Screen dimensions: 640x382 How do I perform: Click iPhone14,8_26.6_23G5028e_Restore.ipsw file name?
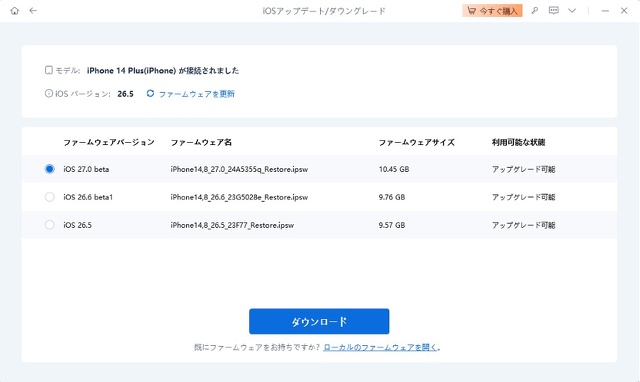pos(239,197)
